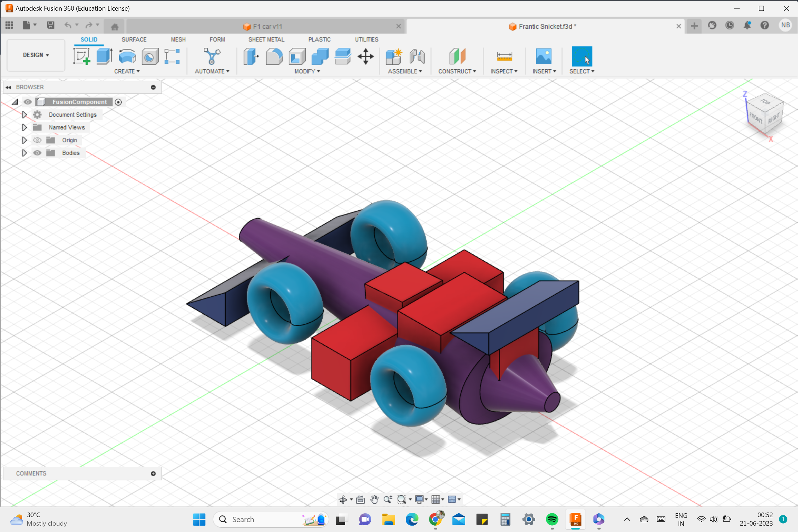Click the Shell tool in MODIFY toolbar
This screenshot has width=798, height=532.
click(x=296, y=56)
